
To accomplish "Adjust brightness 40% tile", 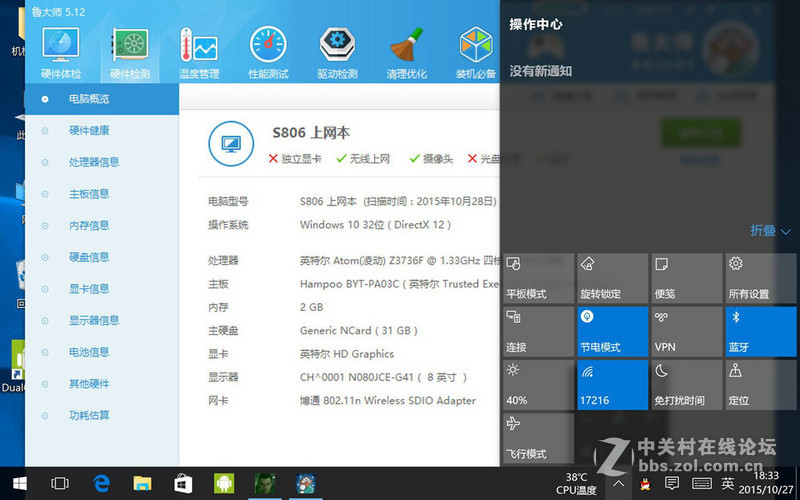I will [x=538, y=385].
